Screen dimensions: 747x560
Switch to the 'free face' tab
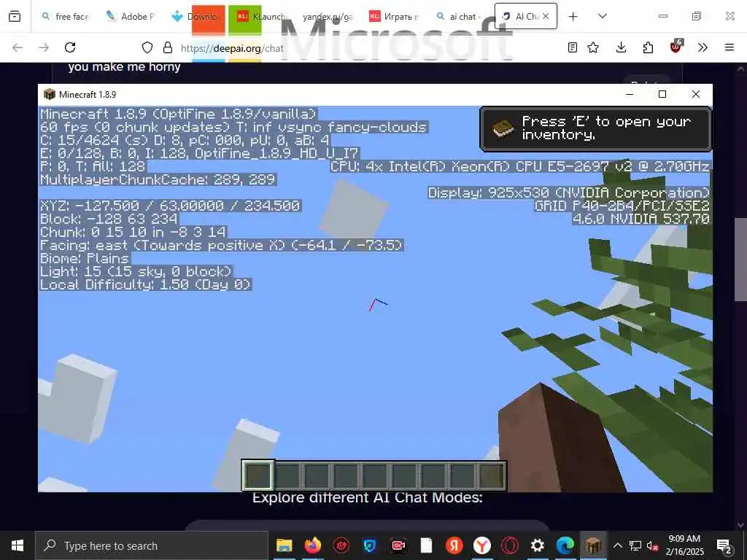click(65, 16)
